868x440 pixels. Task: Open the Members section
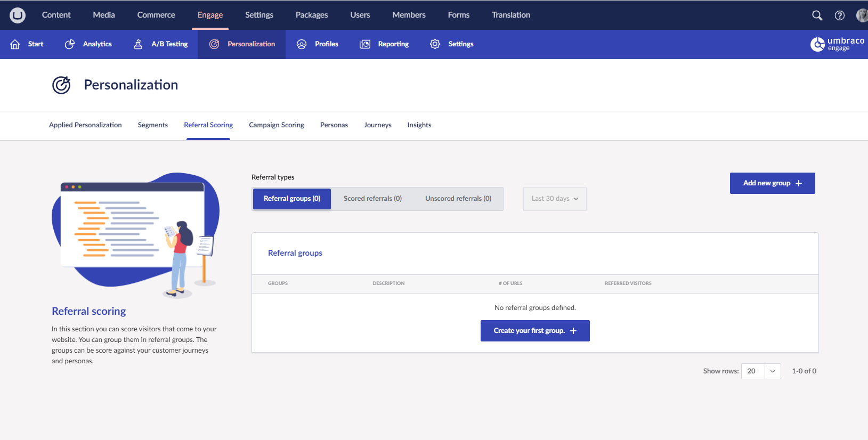(409, 15)
